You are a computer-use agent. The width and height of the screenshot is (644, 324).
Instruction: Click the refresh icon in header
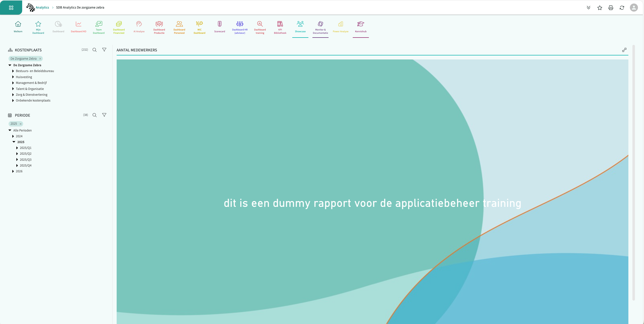tap(622, 8)
